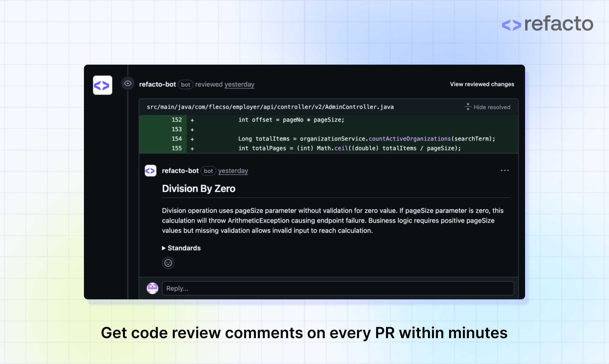Click the yesterday timestamp link

240,84
